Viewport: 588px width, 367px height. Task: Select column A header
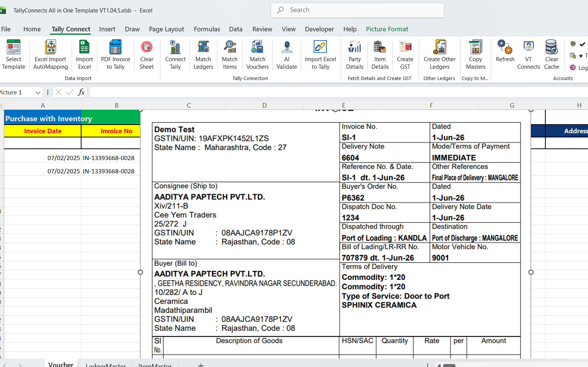(x=43, y=105)
